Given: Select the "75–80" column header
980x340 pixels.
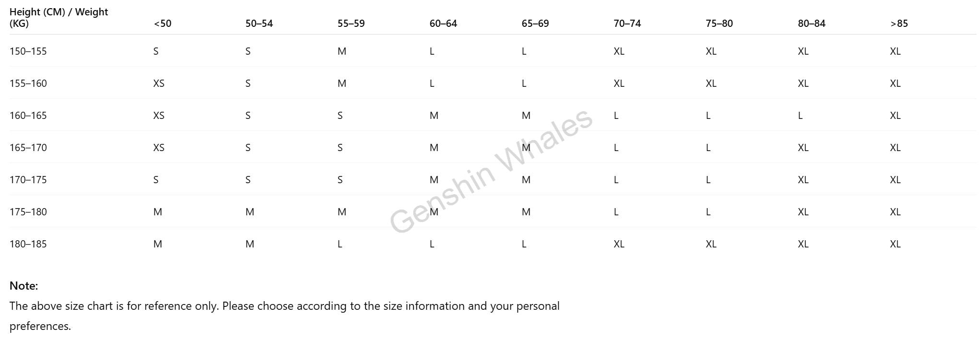Looking at the screenshot, I should [x=719, y=23].
